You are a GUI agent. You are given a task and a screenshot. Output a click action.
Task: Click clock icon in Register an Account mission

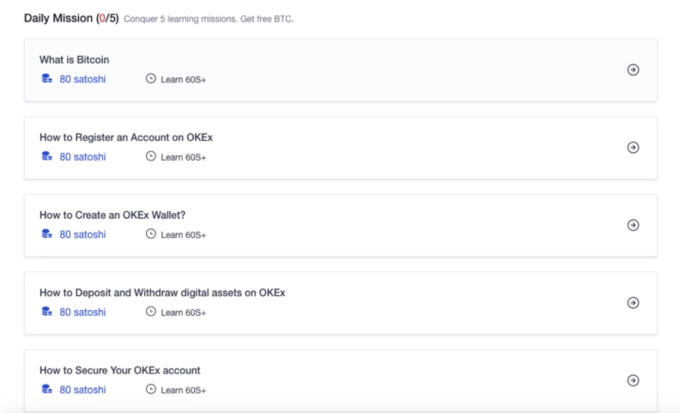[x=151, y=156]
